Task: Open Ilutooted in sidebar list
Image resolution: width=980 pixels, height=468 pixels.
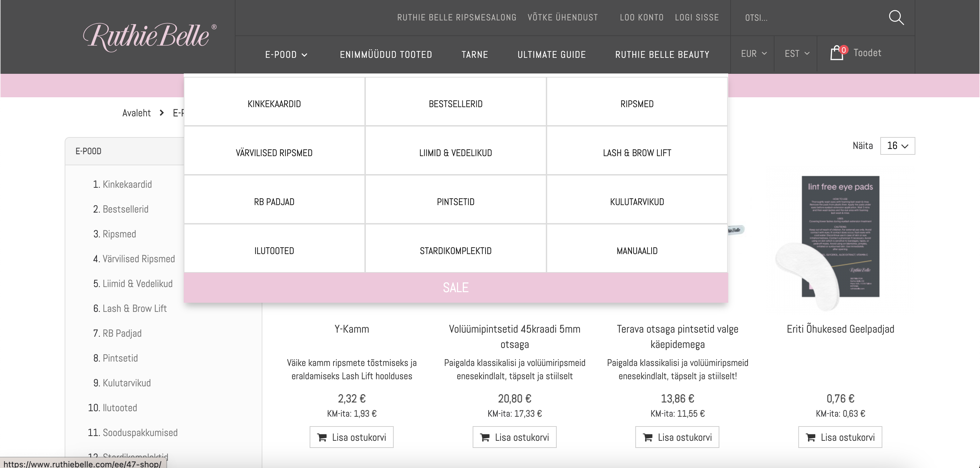Action: [120, 408]
